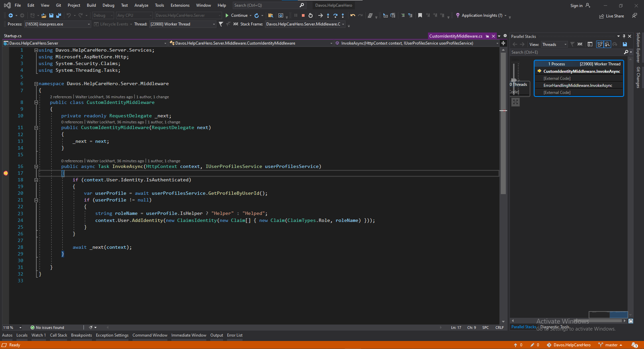The width and height of the screenshot is (644, 349).
Task: Click the Application Insights lightbulb icon
Action: tap(458, 15)
